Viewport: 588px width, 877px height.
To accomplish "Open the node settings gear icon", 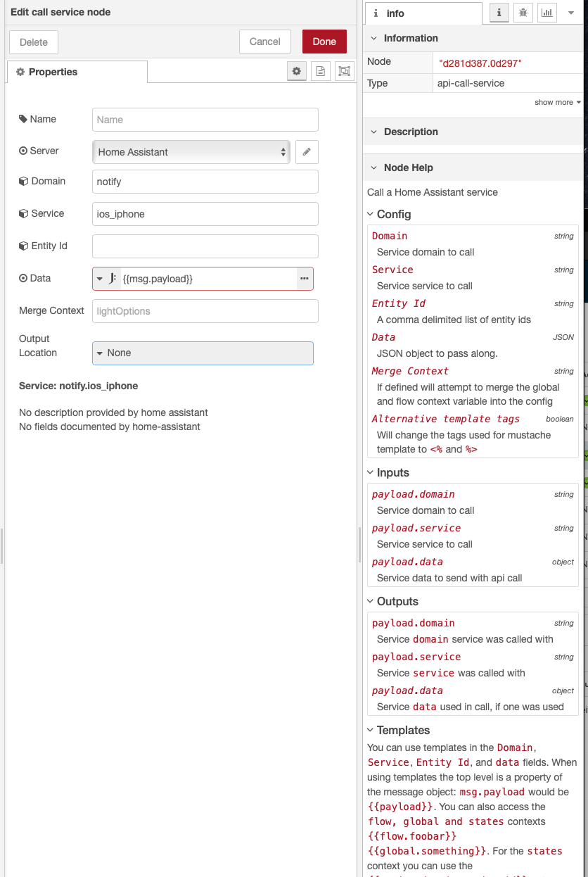I will 297,71.
